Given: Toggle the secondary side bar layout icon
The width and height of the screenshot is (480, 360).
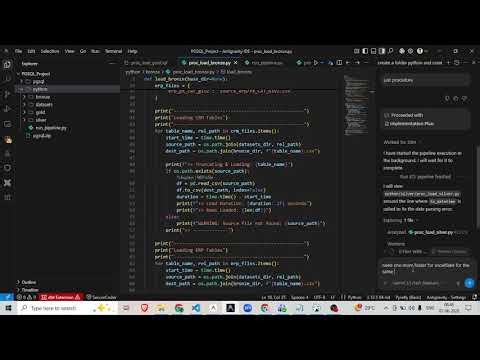Looking at the screenshot, I should pyautogui.click(x=382, y=51).
